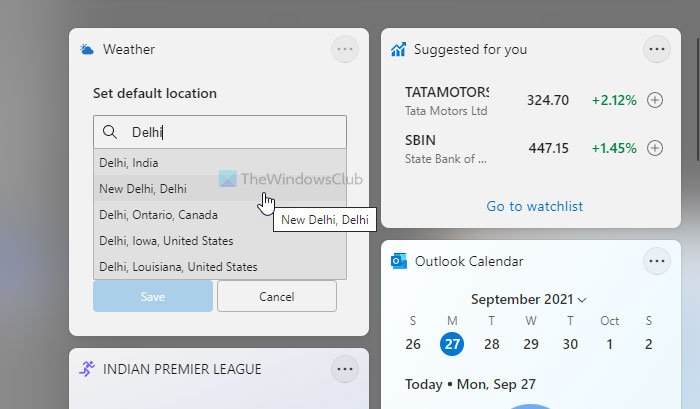Open the Go to watchlist link
Screen dimensions: 700x409
(x=534, y=206)
